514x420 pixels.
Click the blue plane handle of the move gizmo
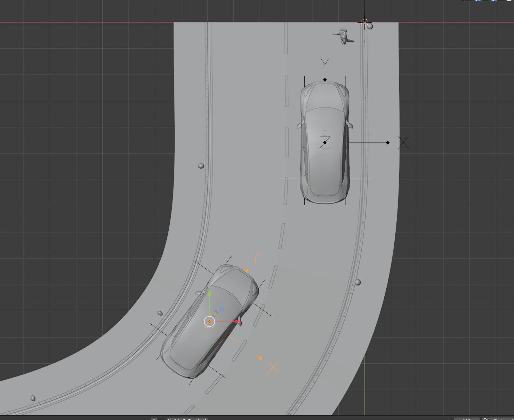coord(222,309)
